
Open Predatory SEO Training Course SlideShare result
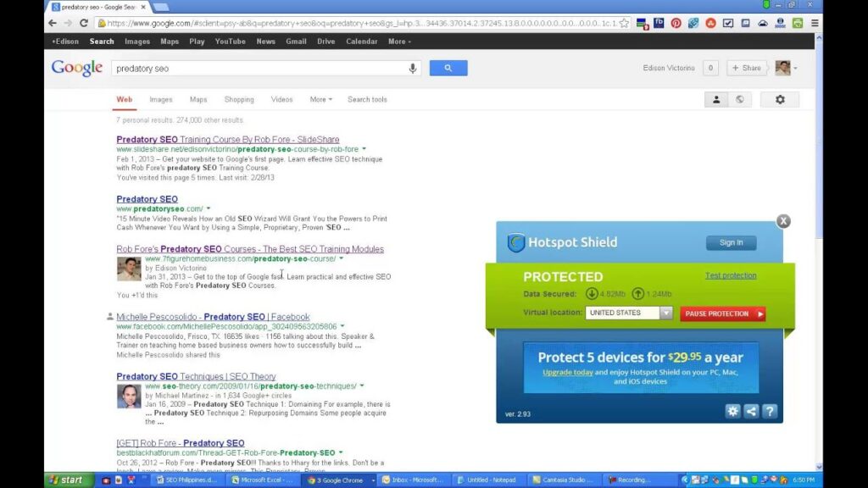[x=227, y=140]
